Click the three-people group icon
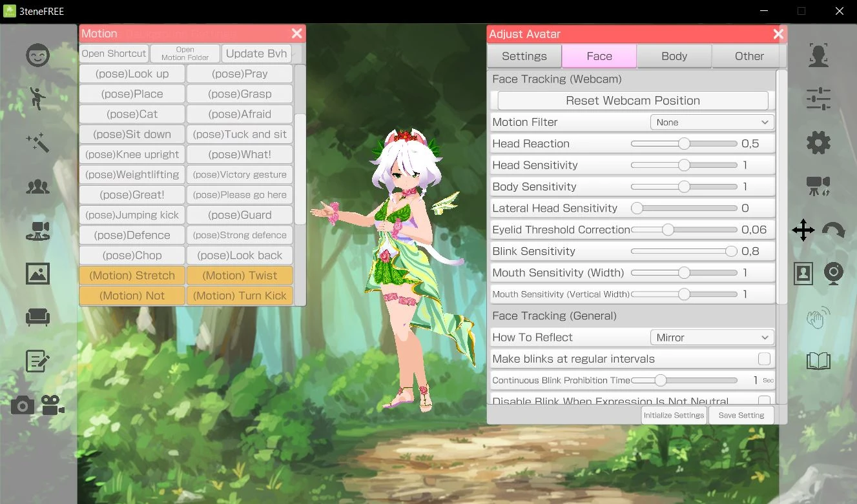The image size is (857, 504). [37, 187]
